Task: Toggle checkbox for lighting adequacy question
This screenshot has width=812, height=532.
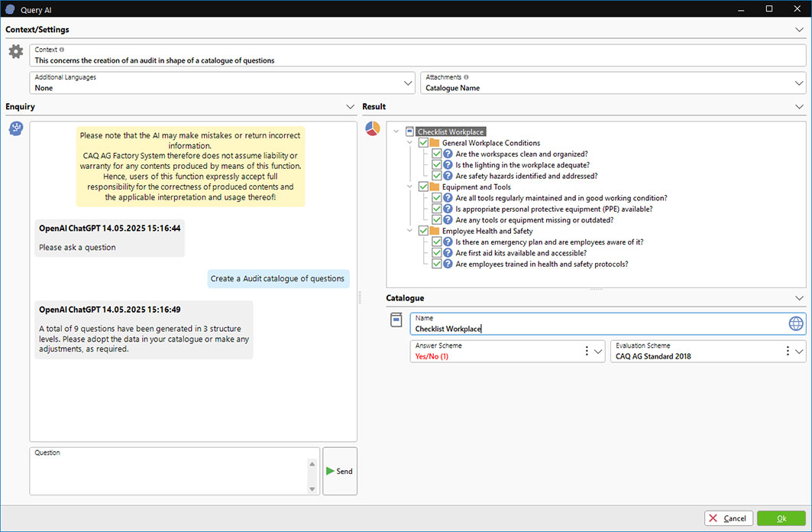Action: pos(436,165)
